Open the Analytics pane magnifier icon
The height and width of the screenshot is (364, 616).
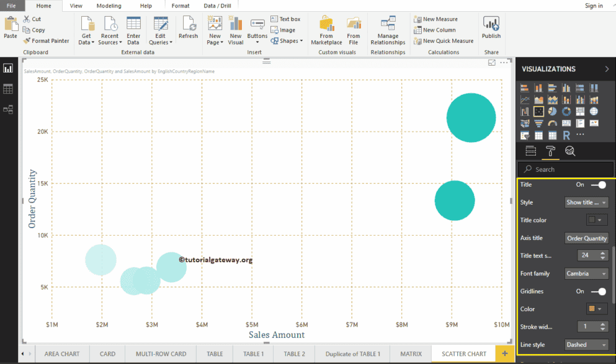(x=569, y=151)
